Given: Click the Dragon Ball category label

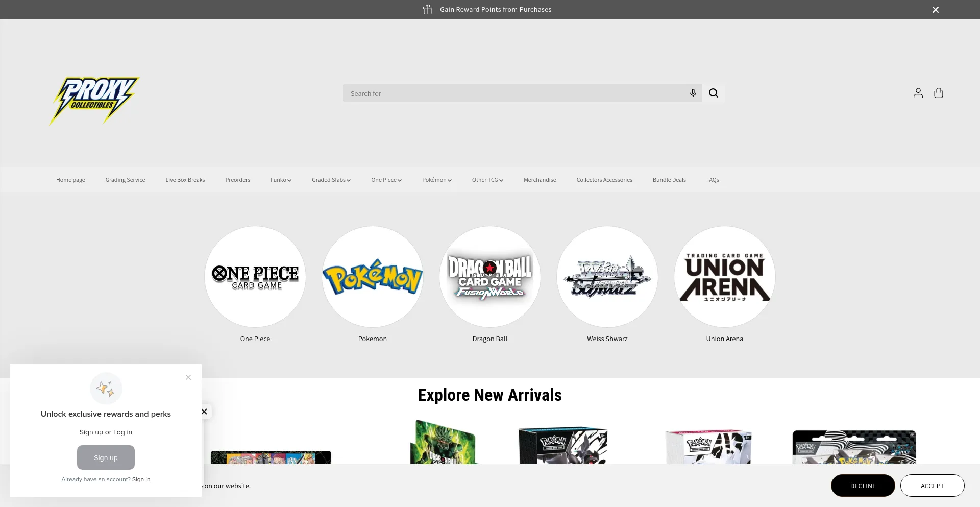Looking at the screenshot, I should 490,339.
